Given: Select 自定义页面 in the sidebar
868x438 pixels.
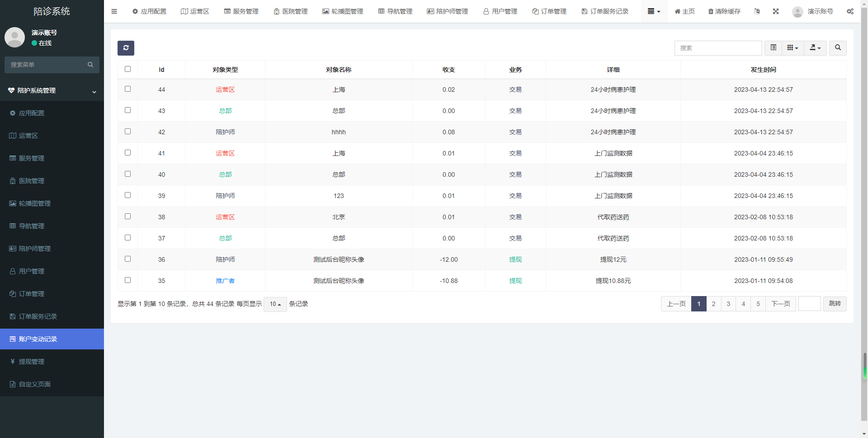Looking at the screenshot, I should tap(52, 384).
